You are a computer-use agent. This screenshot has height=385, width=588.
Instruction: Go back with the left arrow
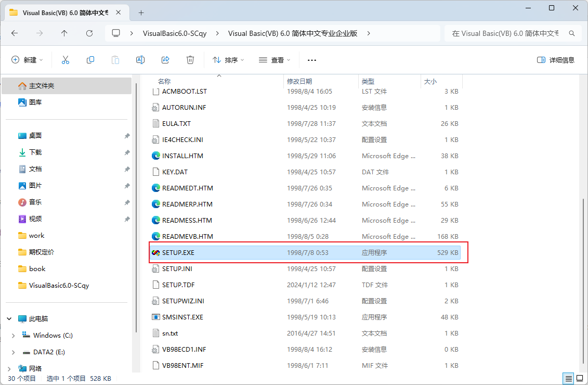tap(15, 33)
